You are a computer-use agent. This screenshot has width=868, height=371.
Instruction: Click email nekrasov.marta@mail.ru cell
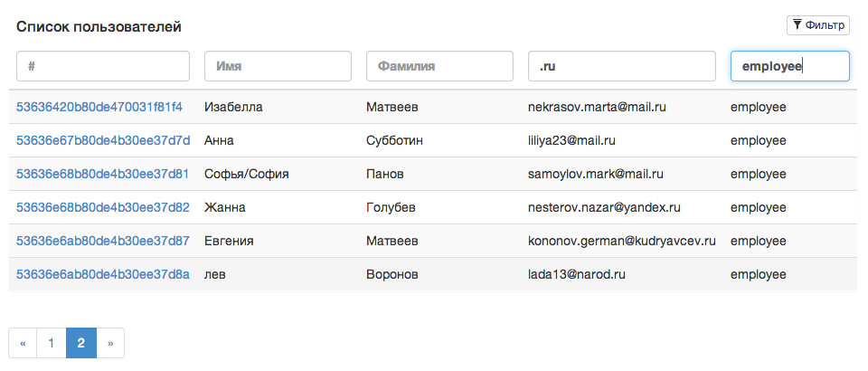[597, 107]
